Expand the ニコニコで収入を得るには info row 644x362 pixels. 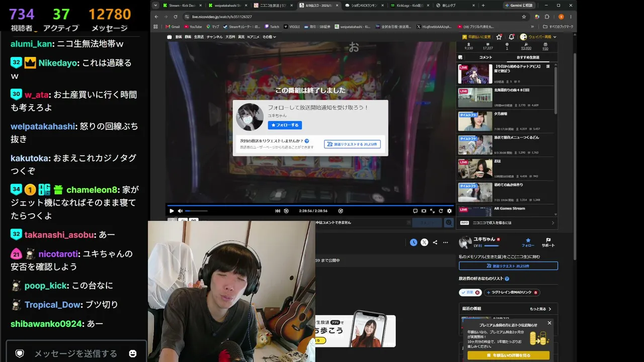click(508, 223)
